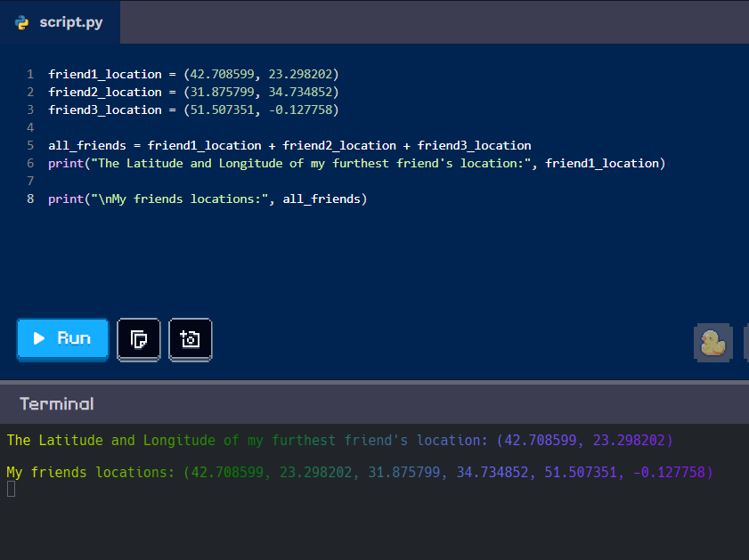Viewport: 749px width, 560px height.
Task: Open the rubber duck helper icon
Action: pos(712,342)
